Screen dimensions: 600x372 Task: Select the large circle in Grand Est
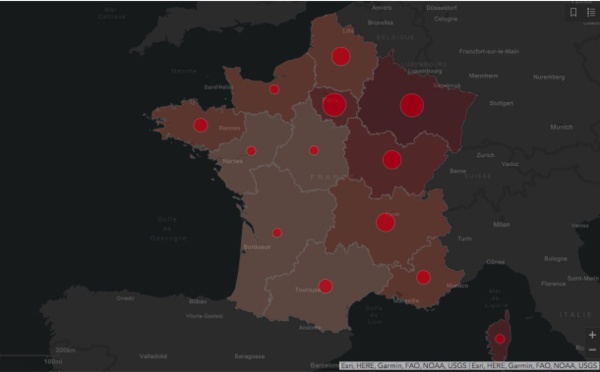click(x=412, y=105)
